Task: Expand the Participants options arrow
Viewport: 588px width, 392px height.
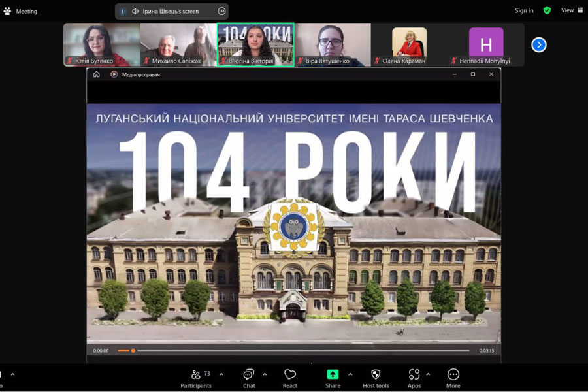Action: tap(221, 374)
